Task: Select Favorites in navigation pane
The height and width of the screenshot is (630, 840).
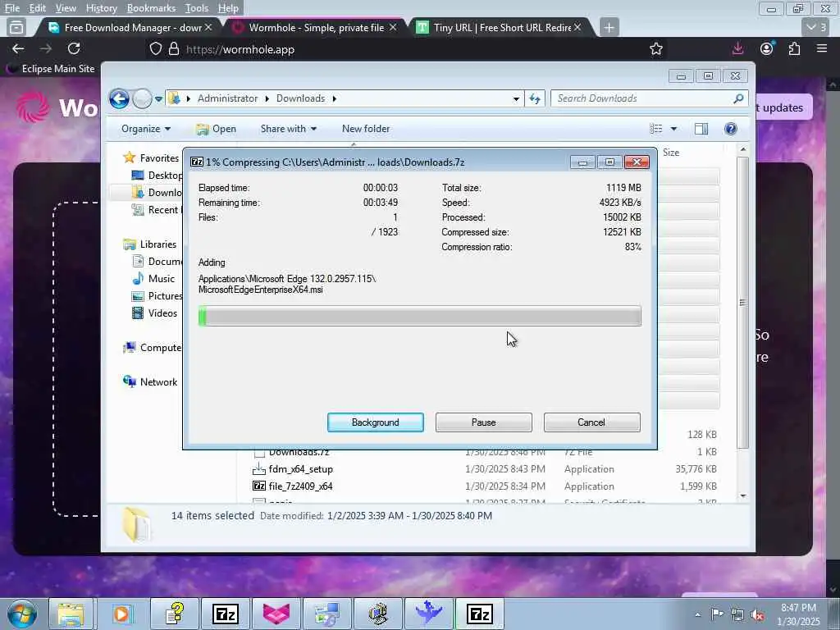Action: click(x=158, y=158)
